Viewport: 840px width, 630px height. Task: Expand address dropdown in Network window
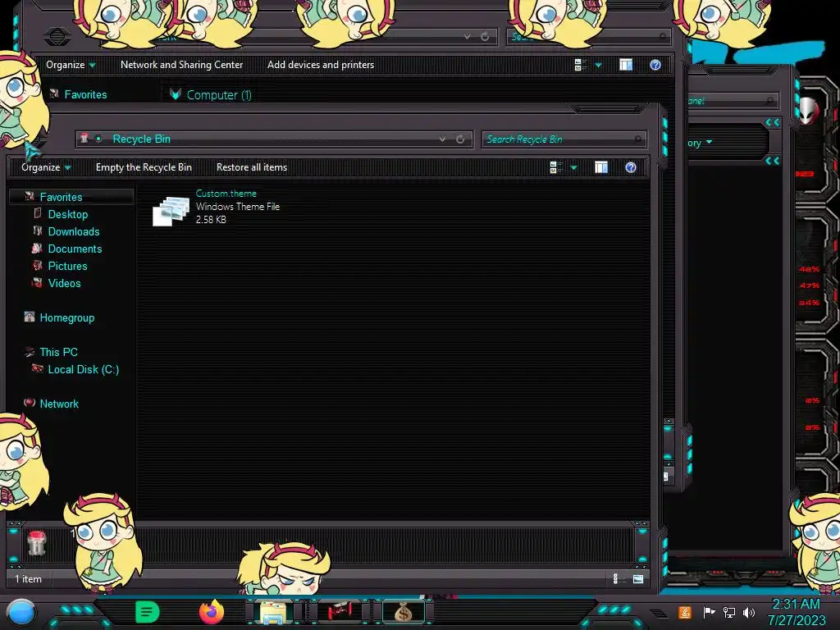467,37
